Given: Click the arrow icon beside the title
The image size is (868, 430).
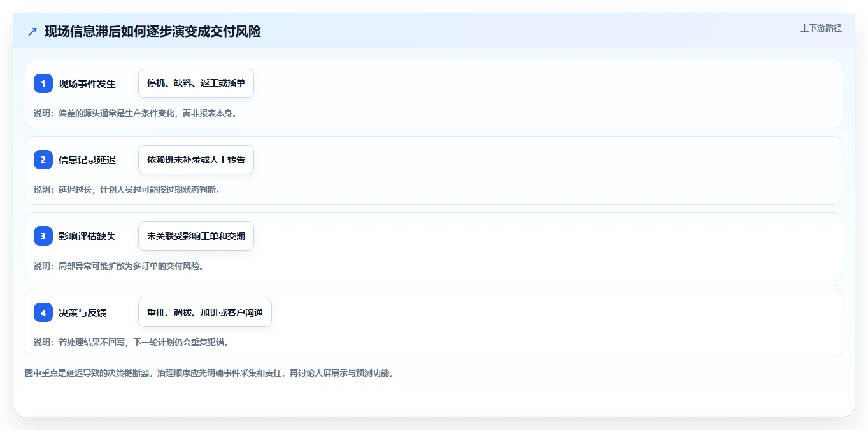Looking at the screenshot, I should click(32, 31).
